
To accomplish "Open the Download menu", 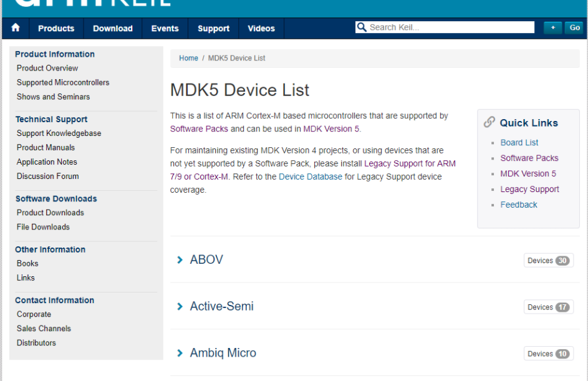I will [113, 29].
